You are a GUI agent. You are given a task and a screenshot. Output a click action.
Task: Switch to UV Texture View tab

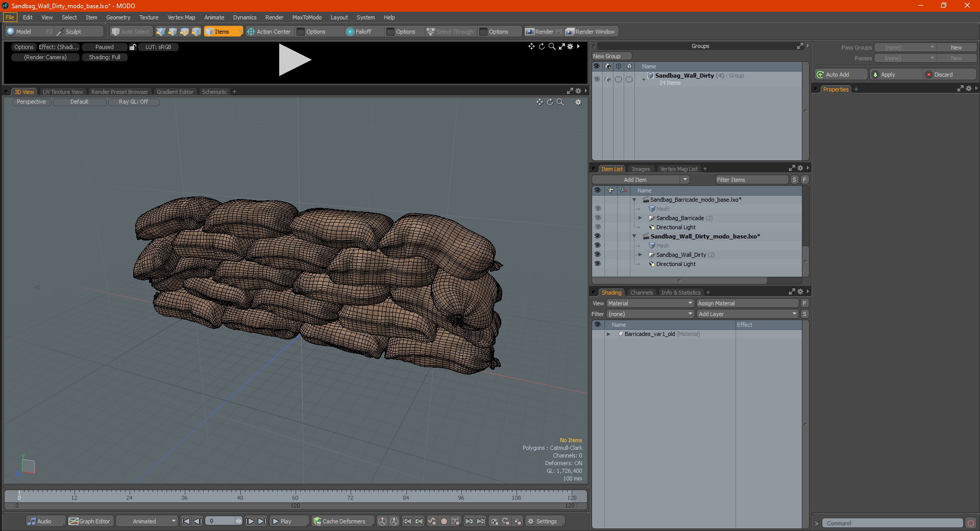point(63,92)
